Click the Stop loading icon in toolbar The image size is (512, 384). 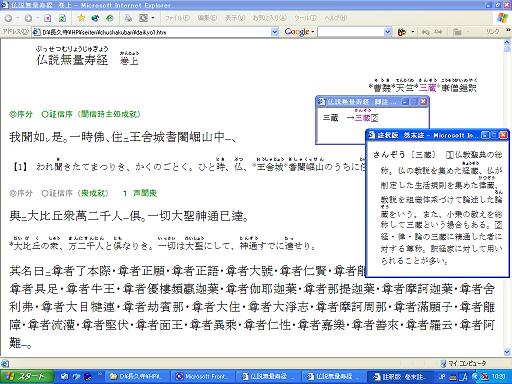coord(47,18)
